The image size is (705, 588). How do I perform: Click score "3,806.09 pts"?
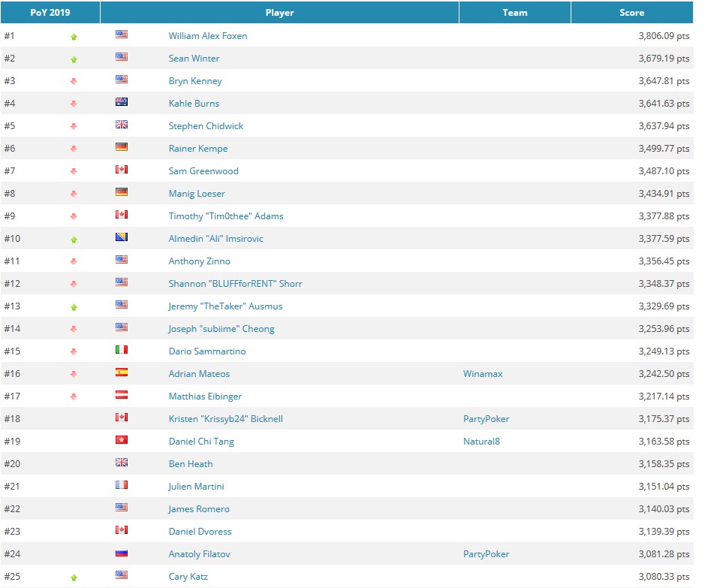[664, 36]
